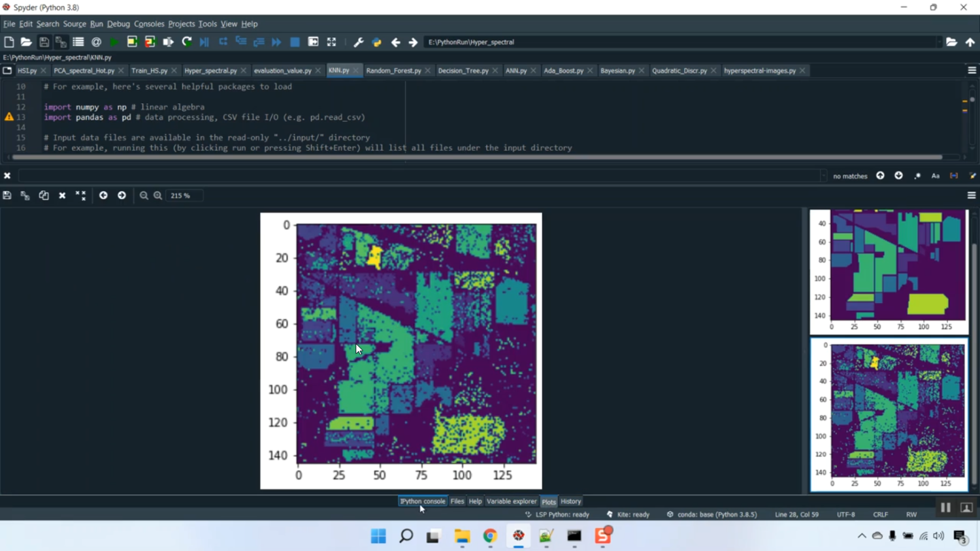Select the top ground truth plot thumbnail
The height and width of the screenshot is (551, 980).
click(x=889, y=270)
